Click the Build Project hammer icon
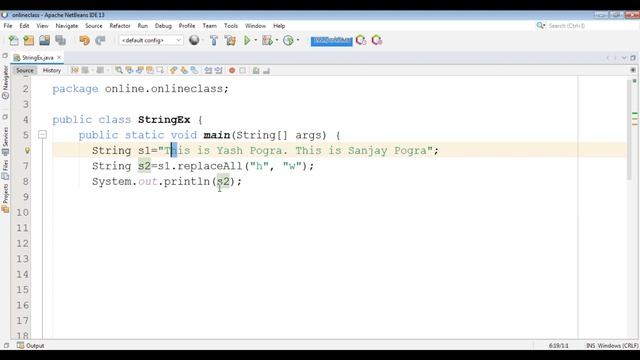 [x=214, y=40]
